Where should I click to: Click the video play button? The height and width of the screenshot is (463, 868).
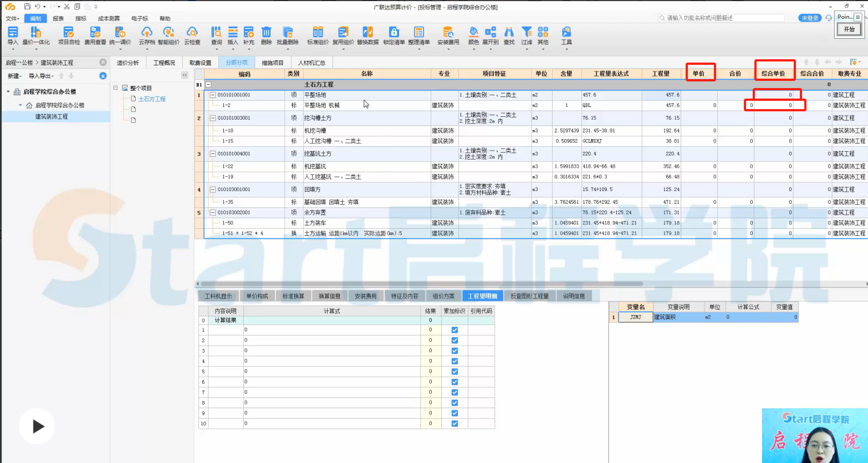coord(37,426)
